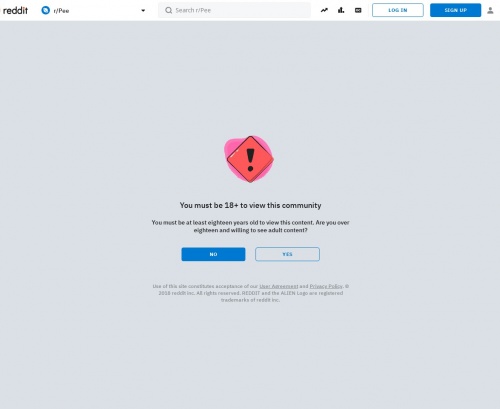Screen dimensions: 500x409
Task: Open the Original Content icon in header
Action: pos(358,10)
